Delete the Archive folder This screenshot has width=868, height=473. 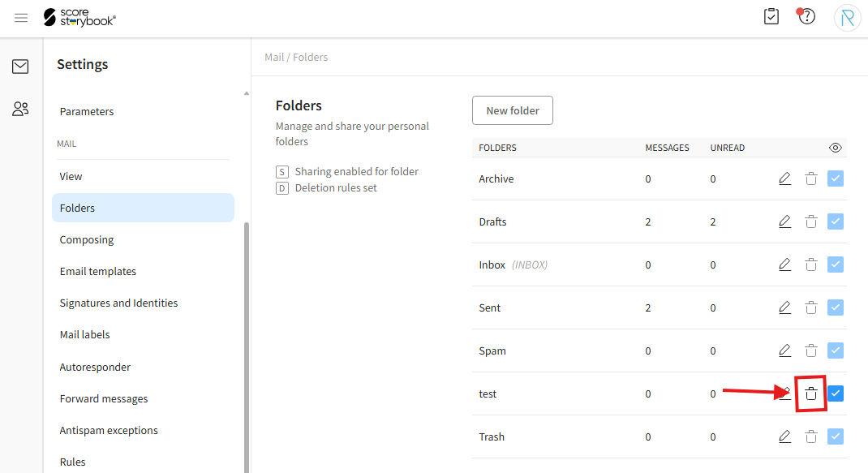pos(811,178)
